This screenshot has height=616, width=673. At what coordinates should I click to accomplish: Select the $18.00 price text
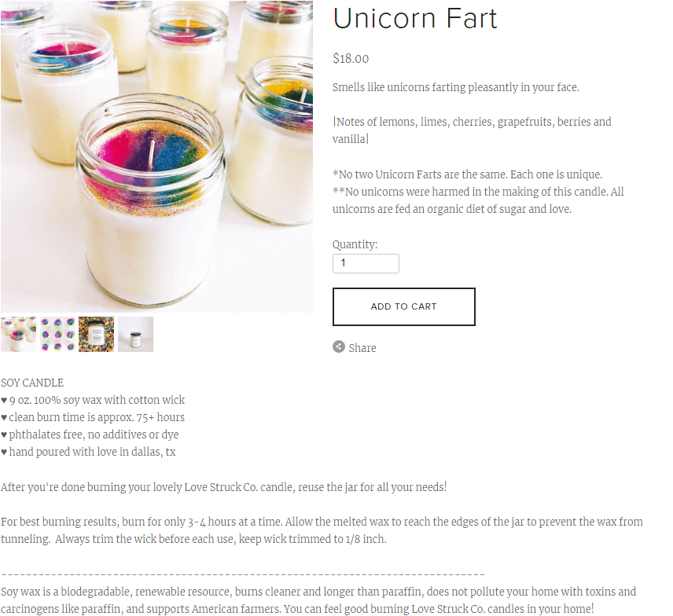point(350,58)
